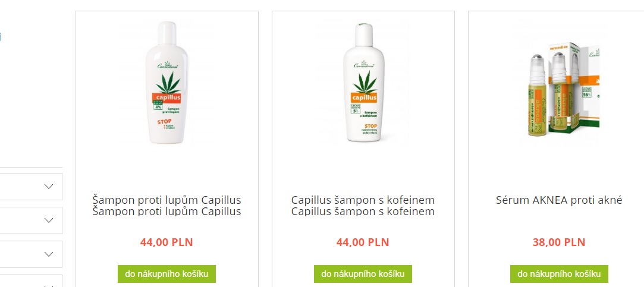Viewport: 644px width, 287px height.
Task: Add Šampon proti lupům to cart via do nákupního košíku
Action: [167, 274]
